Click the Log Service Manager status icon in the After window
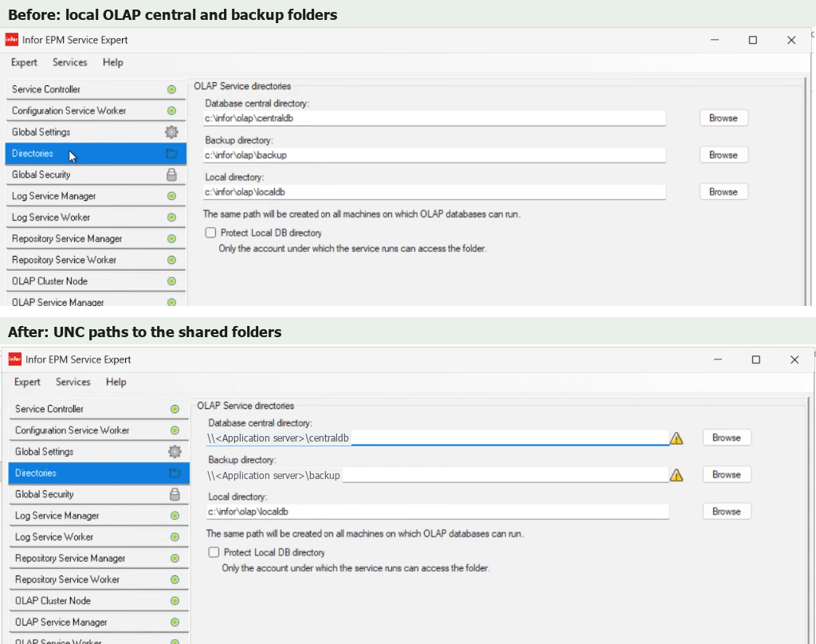Screen dimensions: 816x644 (x=175, y=516)
